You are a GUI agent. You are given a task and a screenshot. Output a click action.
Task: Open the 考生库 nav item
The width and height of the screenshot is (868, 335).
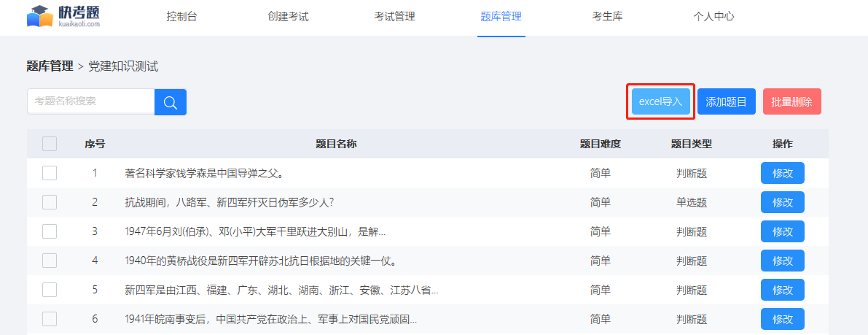point(607,17)
